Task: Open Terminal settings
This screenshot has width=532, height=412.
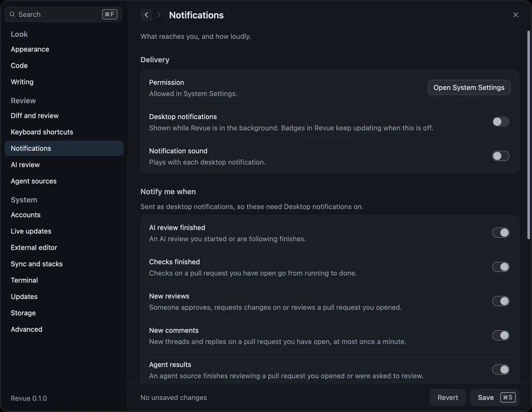Action: click(64, 280)
